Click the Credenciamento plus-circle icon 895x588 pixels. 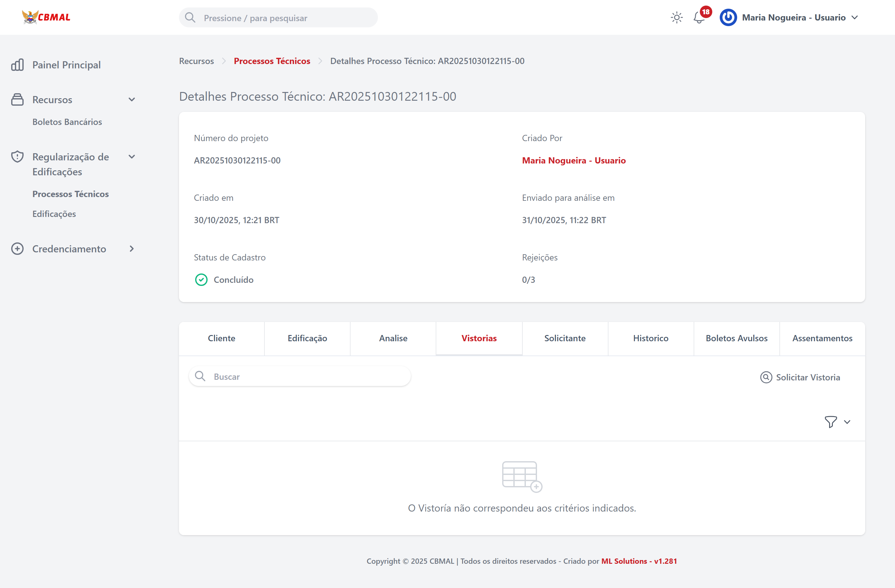pos(17,249)
